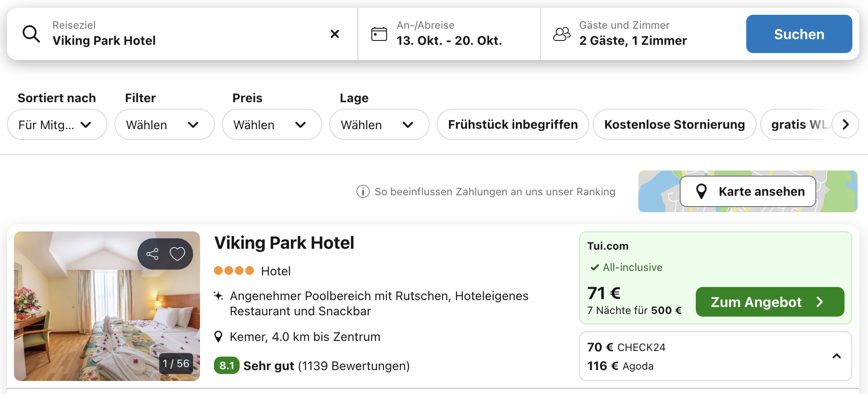This screenshot has height=394, width=868.
Task: Open the Preis dropdown
Action: coord(271,125)
